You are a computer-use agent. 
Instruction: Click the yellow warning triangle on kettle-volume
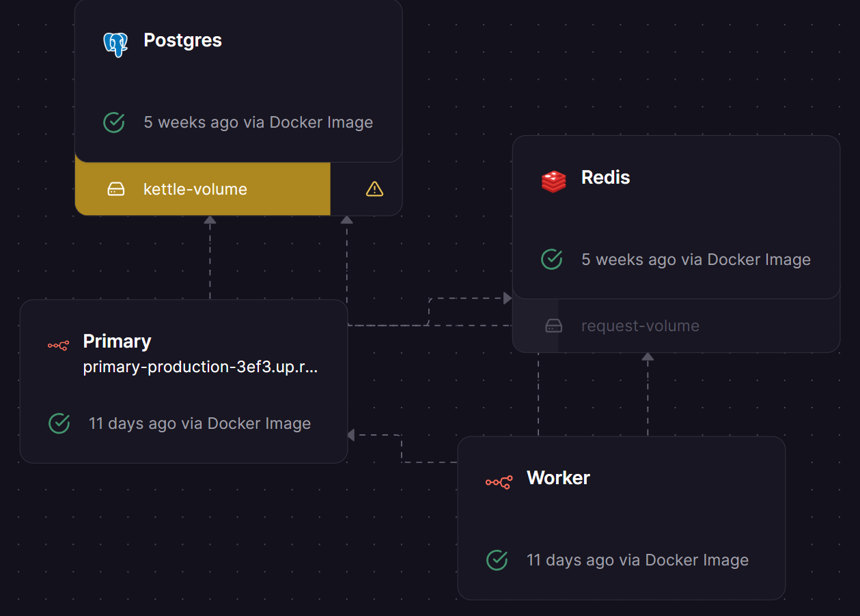374,189
